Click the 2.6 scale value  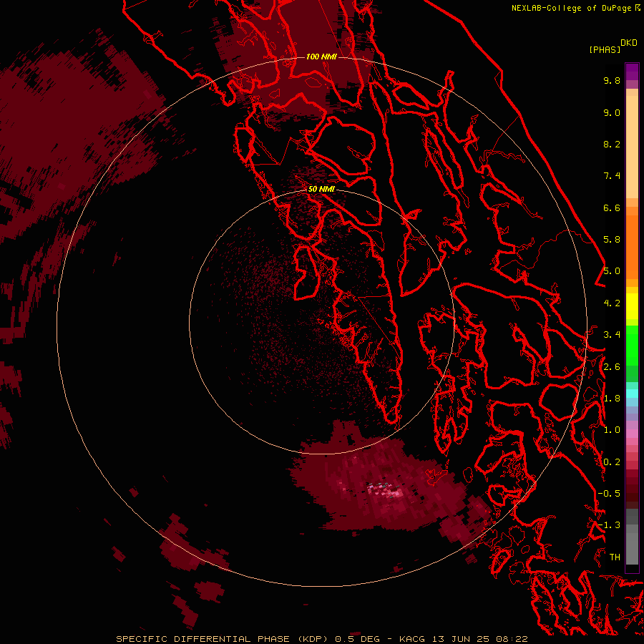click(x=612, y=367)
